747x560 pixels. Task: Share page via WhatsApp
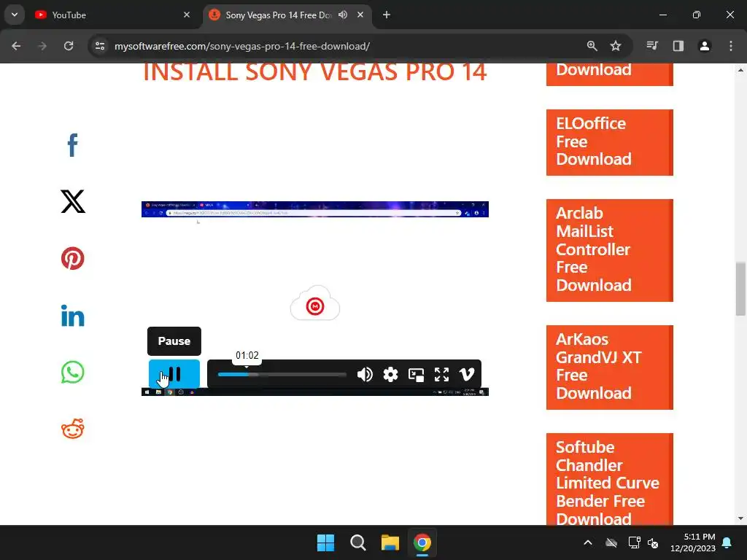[x=72, y=372]
